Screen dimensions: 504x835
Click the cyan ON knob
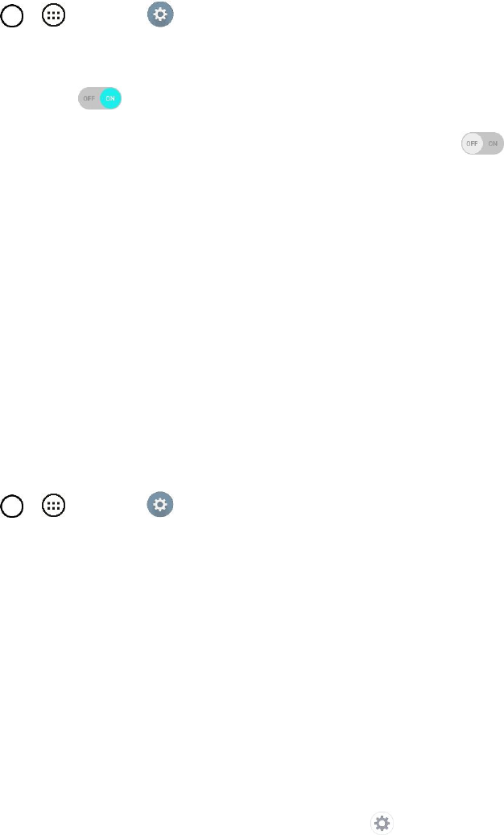(111, 98)
